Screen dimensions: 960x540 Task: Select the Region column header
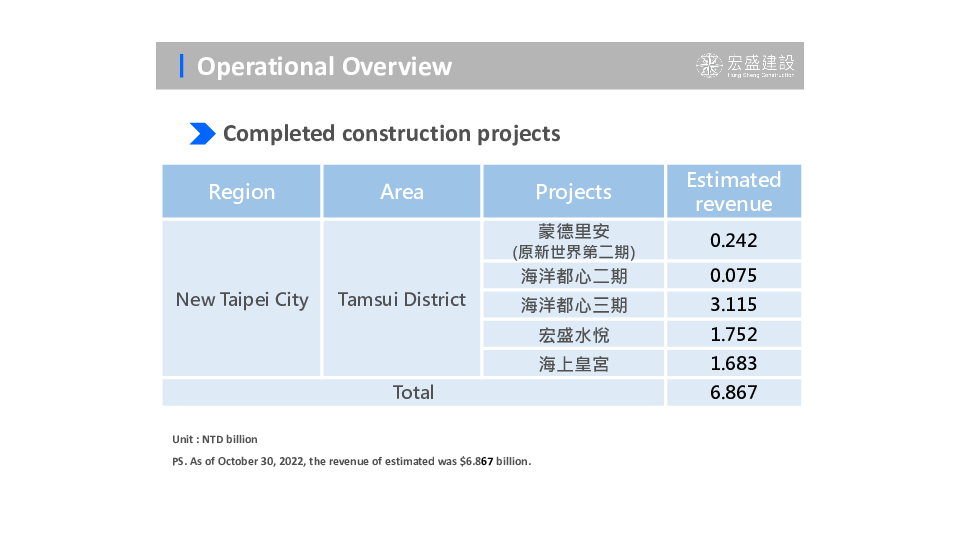pos(241,191)
